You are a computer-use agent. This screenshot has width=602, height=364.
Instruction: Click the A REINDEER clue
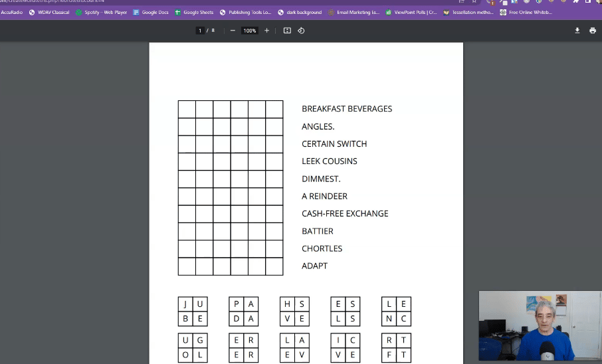(x=324, y=196)
